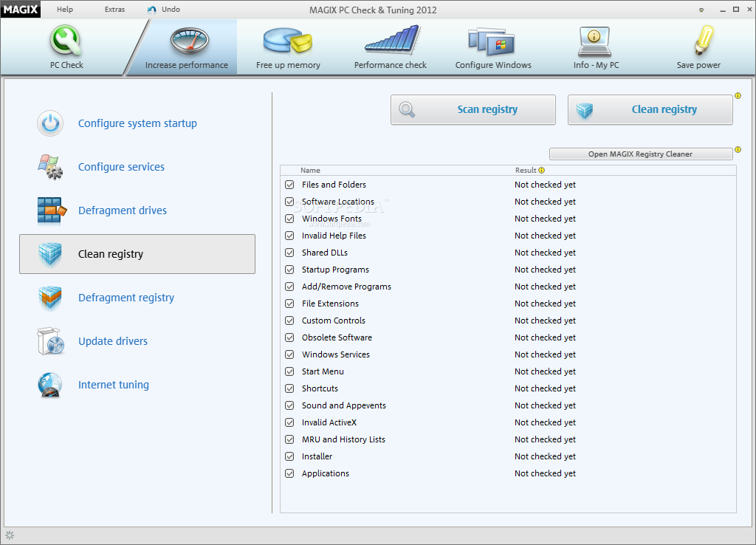Switch to the Performance check tab label
This screenshot has height=545, width=756.
390,65
